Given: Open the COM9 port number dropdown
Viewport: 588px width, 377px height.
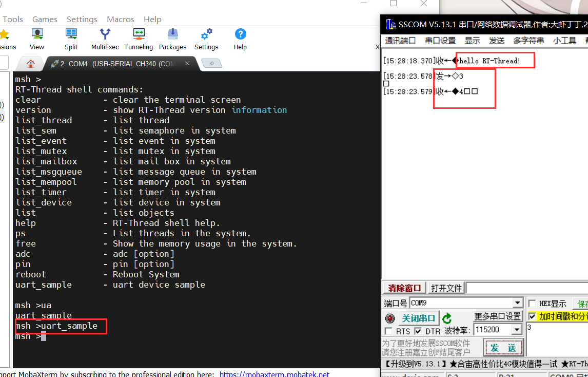Looking at the screenshot, I should (x=517, y=303).
